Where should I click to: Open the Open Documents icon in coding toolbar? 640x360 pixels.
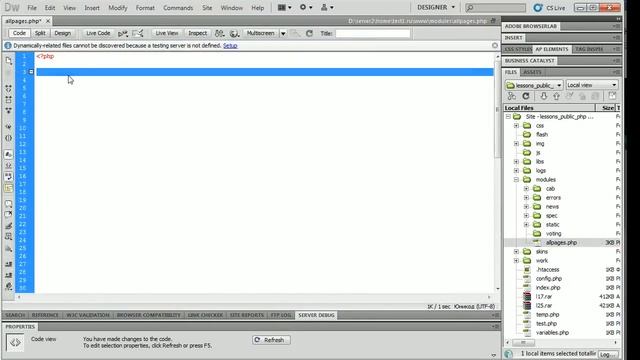click(9, 60)
